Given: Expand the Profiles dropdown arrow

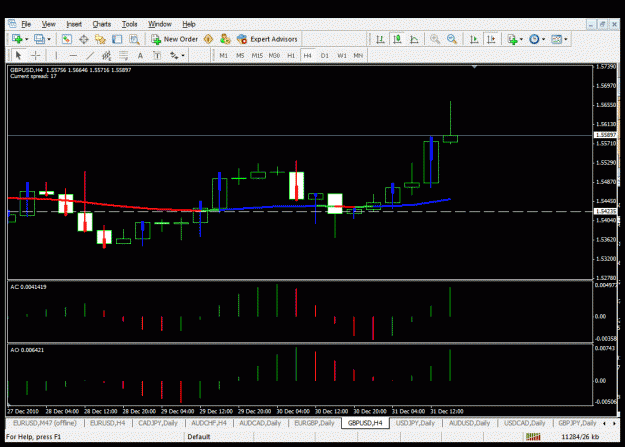Looking at the screenshot, I should (49, 39).
